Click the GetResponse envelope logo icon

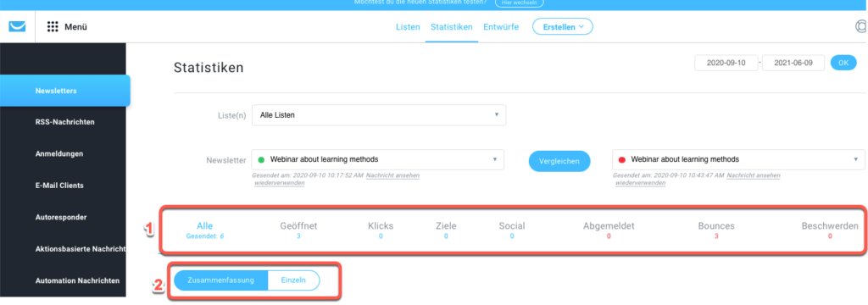point(17,26)
